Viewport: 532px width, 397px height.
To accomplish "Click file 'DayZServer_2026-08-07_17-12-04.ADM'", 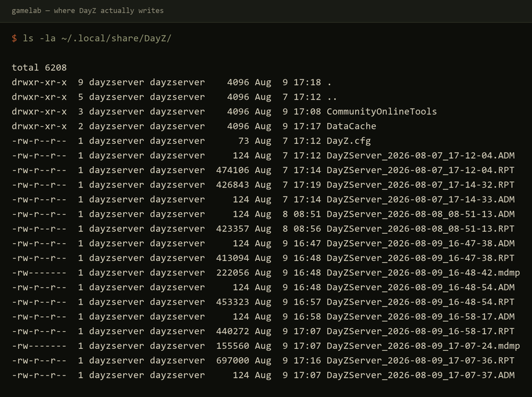I will [421, 156].
